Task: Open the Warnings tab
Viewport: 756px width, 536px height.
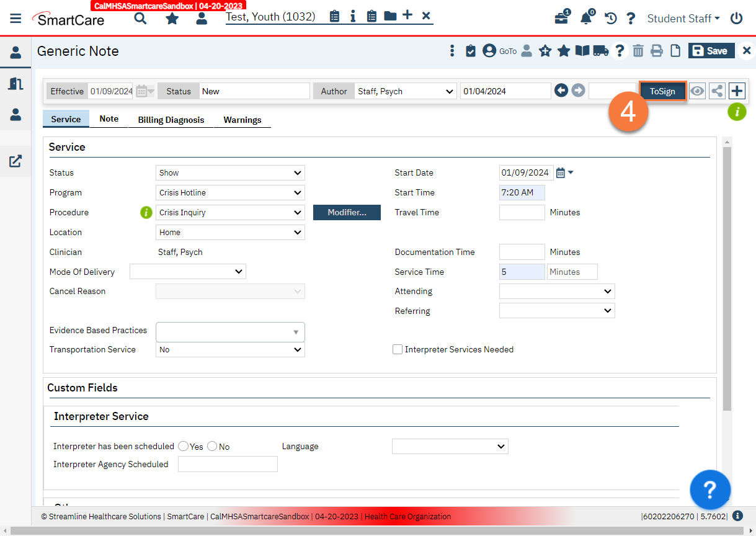Action: pyautogui.click(x=242, y=120)
